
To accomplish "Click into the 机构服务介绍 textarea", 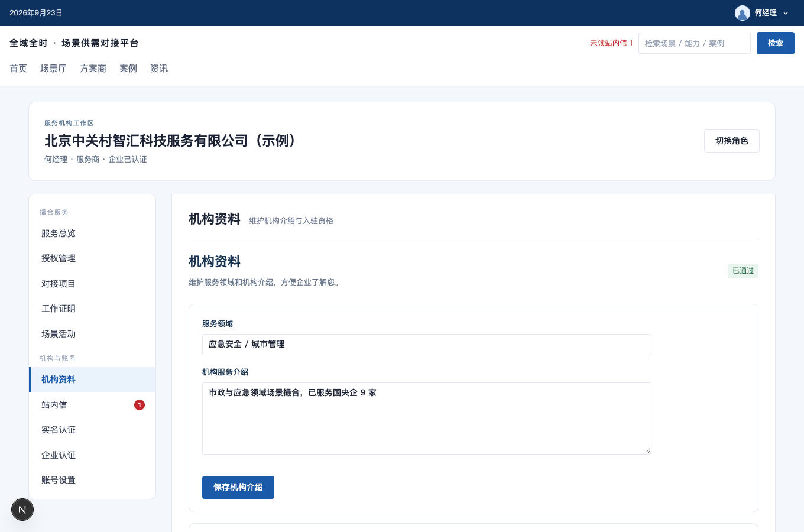I will [x=427, y=419].
